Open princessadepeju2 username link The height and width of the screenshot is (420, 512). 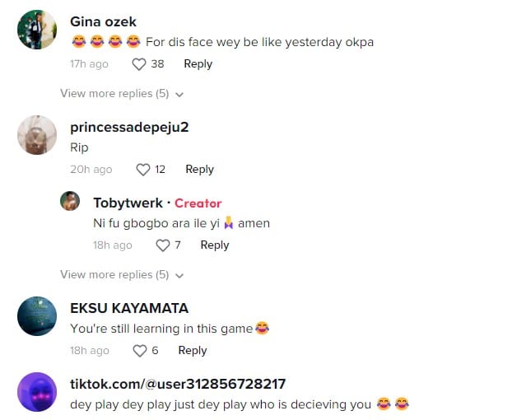(131, 127)
